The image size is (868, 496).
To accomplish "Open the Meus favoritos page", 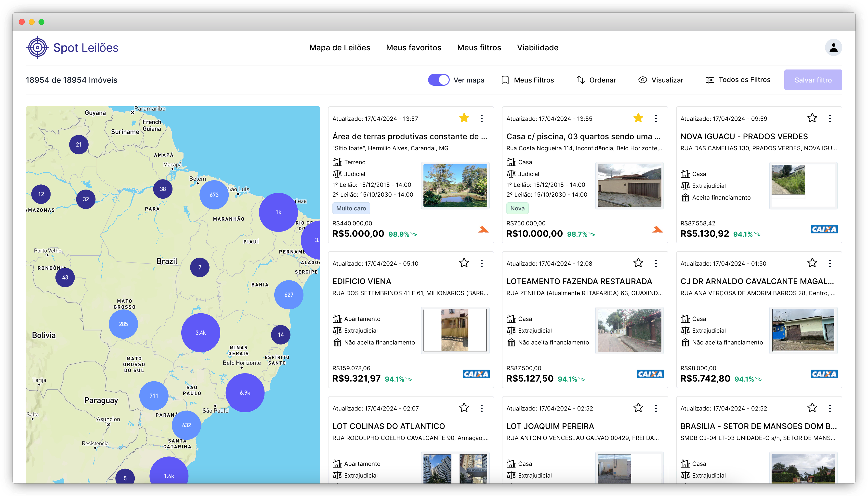I will (x=413, y=47).
